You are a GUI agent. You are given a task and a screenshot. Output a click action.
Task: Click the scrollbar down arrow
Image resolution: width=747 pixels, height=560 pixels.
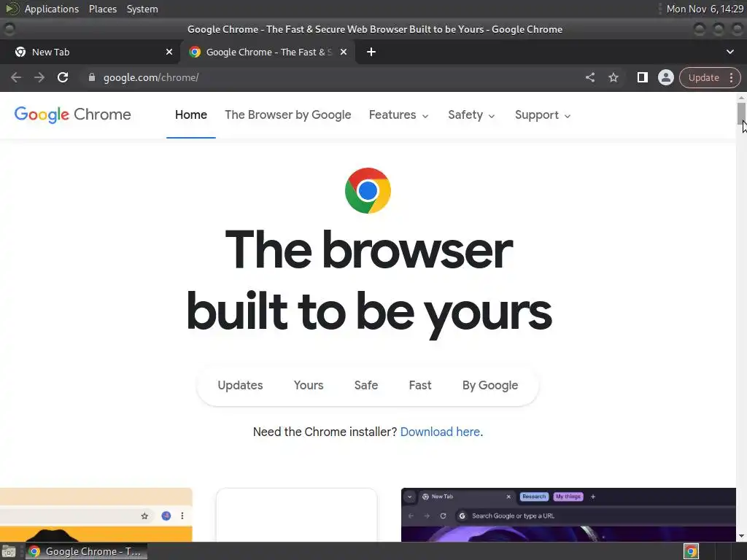(x=741, y=536)
